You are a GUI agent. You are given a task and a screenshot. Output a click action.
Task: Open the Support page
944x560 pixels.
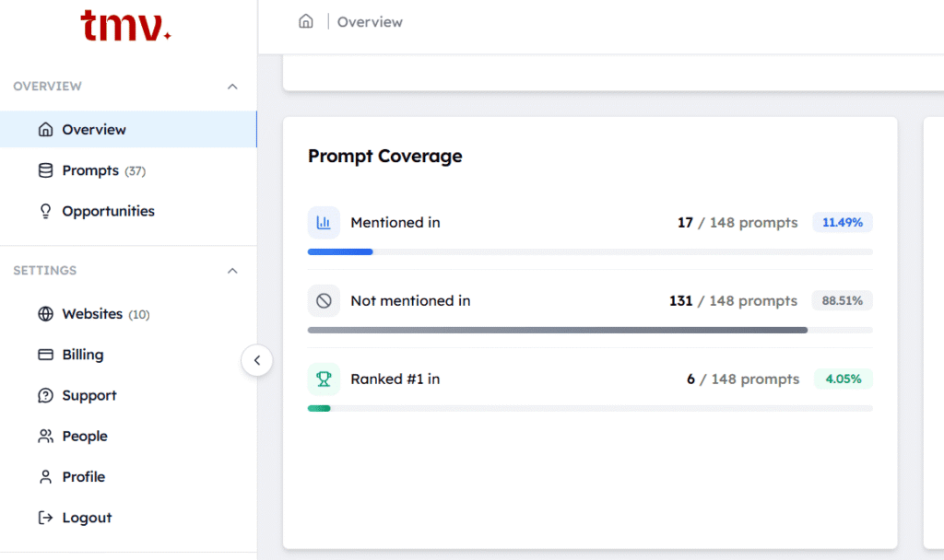[88, 395]
